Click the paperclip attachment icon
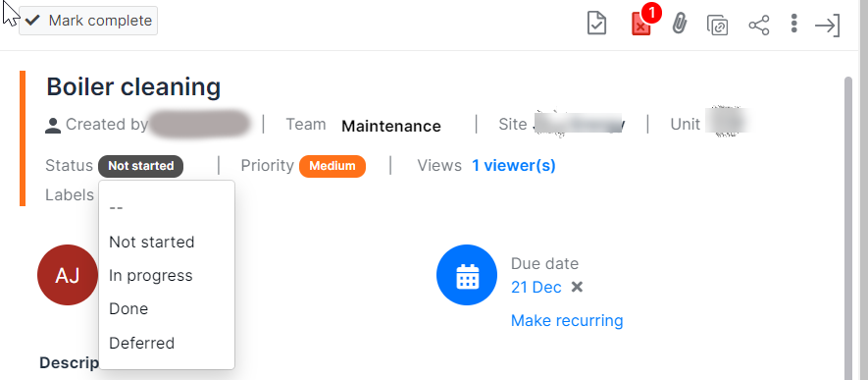This screenshot has height=380, width=868. 680,25
